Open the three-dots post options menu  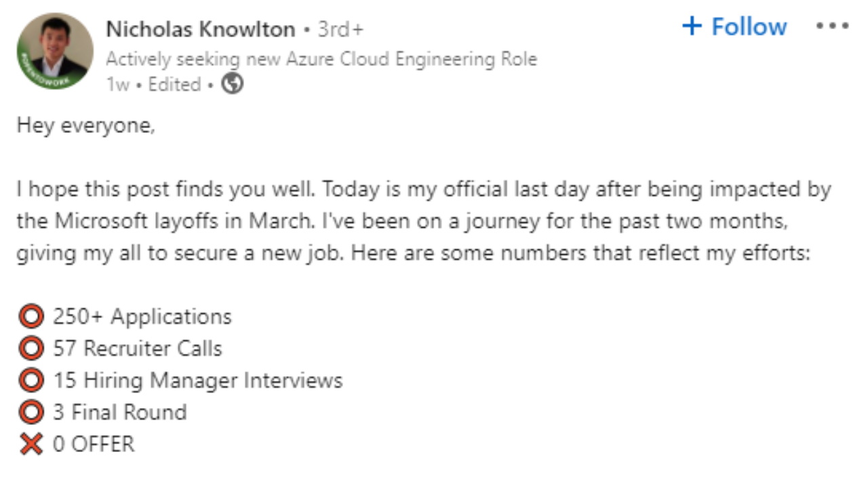832,26
